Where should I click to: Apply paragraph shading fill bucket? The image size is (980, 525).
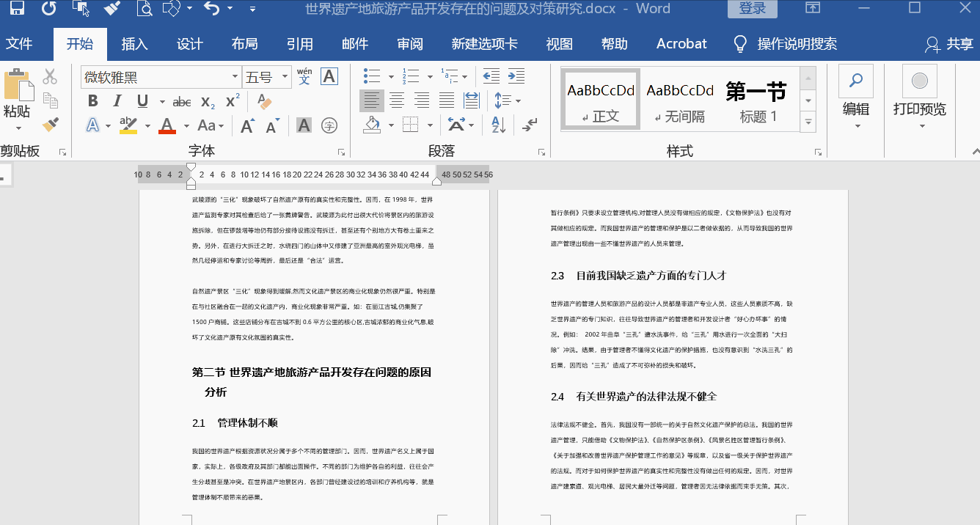(373, 125)
